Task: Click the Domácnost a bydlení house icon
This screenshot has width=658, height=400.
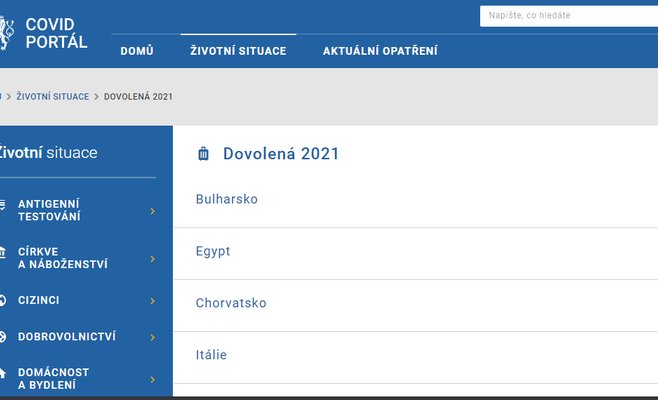Action: (x=3, y=373)
